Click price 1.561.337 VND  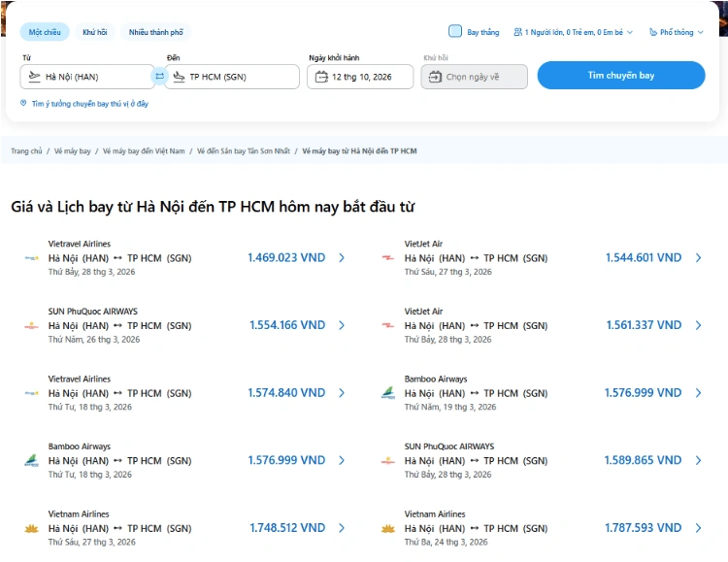click(644, 325)
